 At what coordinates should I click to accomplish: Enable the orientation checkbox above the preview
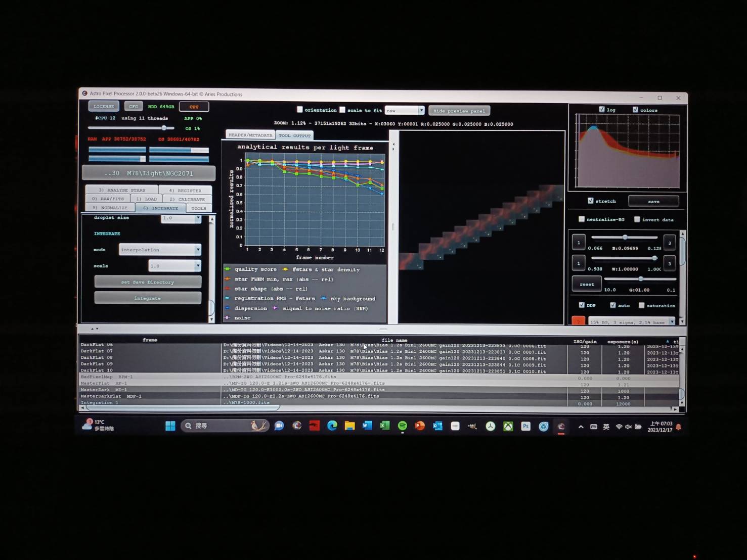point(299,109)
